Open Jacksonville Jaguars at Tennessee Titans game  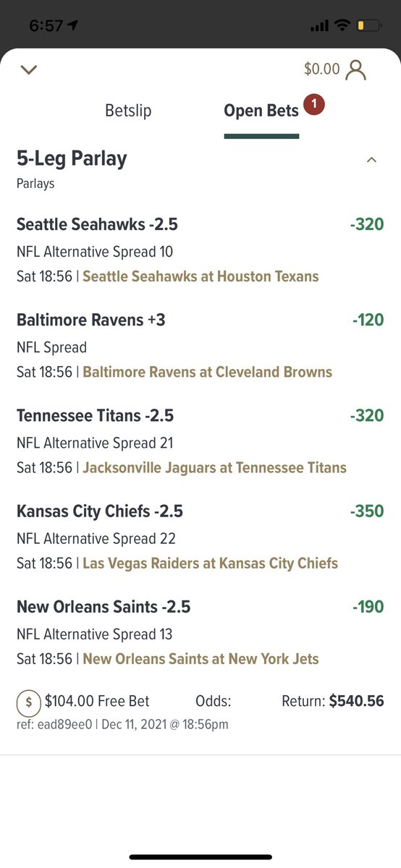pos(214,467)
